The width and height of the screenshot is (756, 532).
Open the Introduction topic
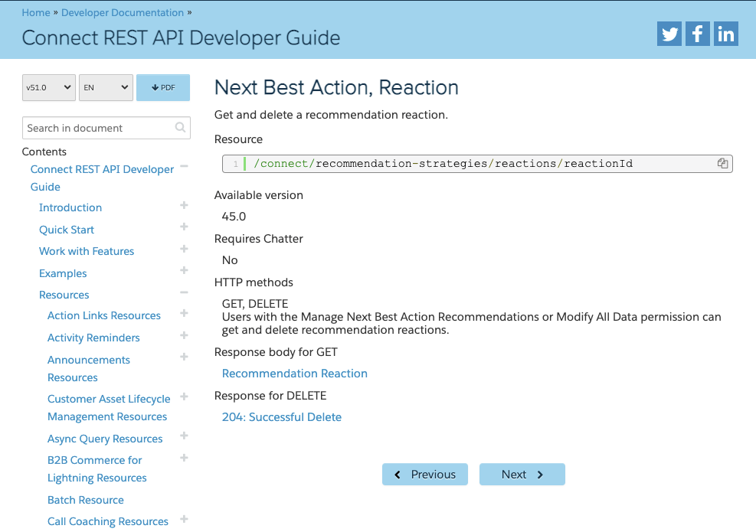tap(70, 207)
